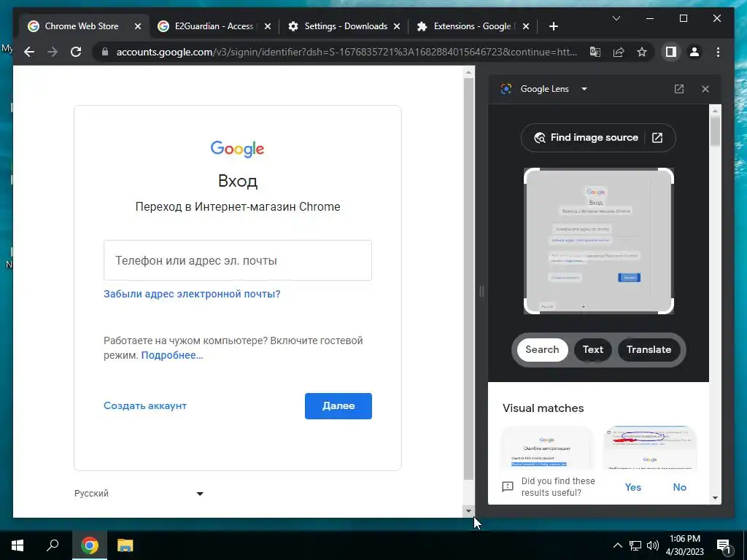Screen dimensions: 747x560
Task: Click the page scrollbar down arrow
Action: 468,511
